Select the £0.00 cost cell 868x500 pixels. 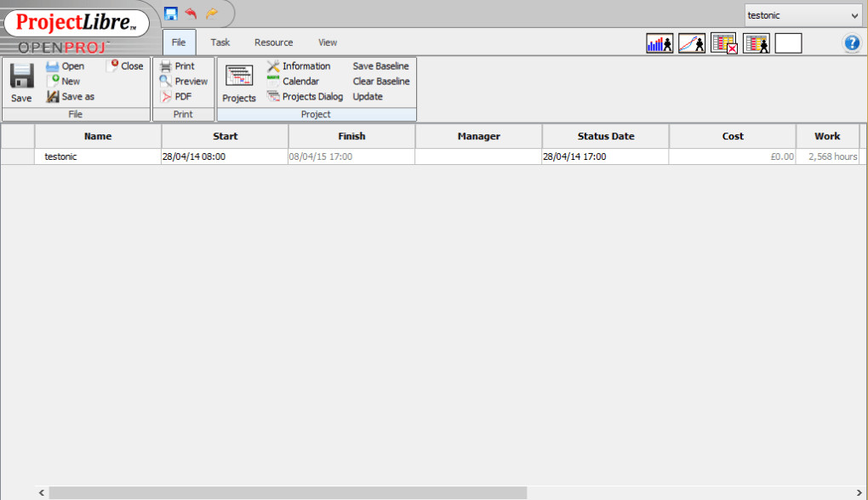(733, 156)
